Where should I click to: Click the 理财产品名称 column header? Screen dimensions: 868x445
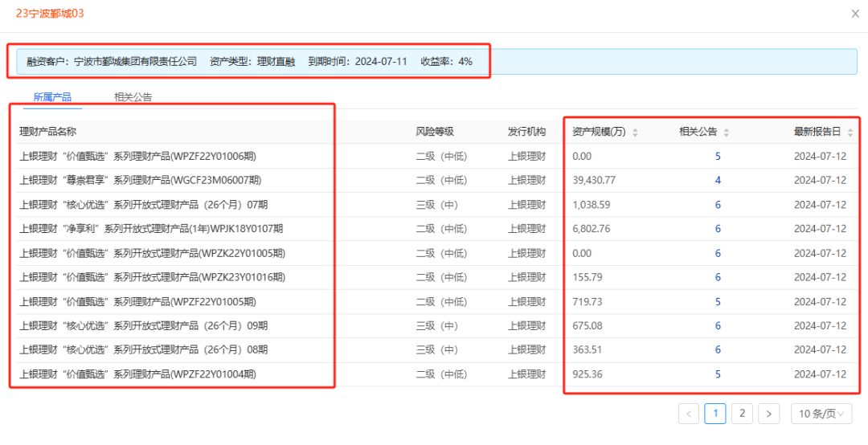point(47,133)
